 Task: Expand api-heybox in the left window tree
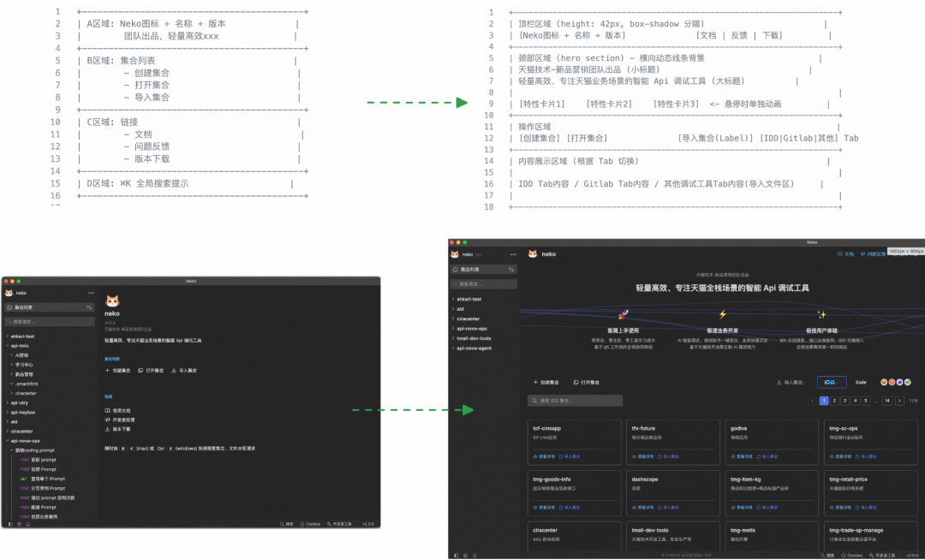[x=7, y=412]
